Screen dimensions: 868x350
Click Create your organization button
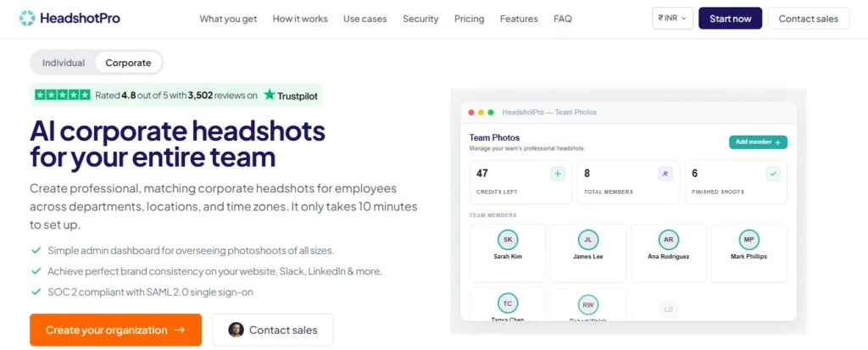click(115, 330)
